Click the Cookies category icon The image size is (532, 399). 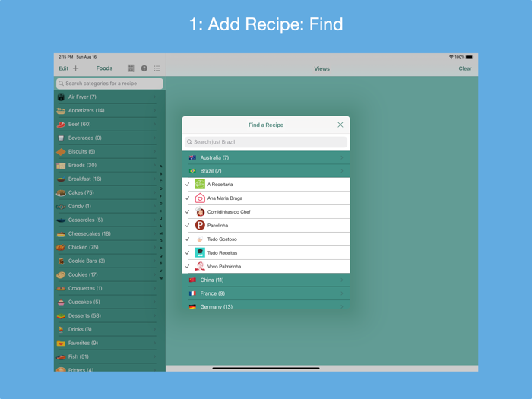pyautogui.click(x=61, y=275)
